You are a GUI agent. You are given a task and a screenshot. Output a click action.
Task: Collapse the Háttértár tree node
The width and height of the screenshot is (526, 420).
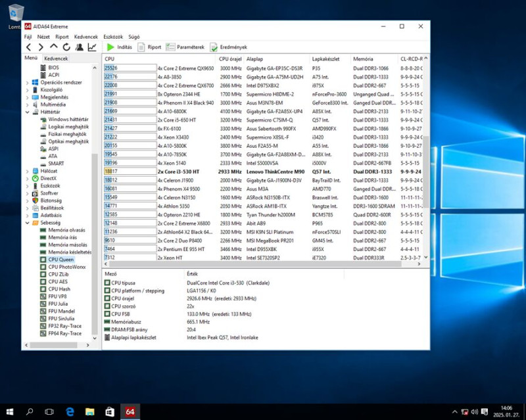[27, 112]
